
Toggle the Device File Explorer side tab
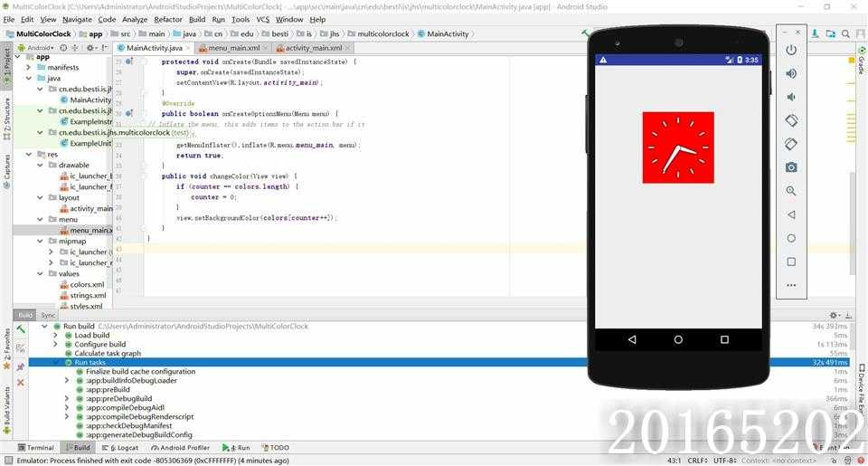tap(862, 388)
